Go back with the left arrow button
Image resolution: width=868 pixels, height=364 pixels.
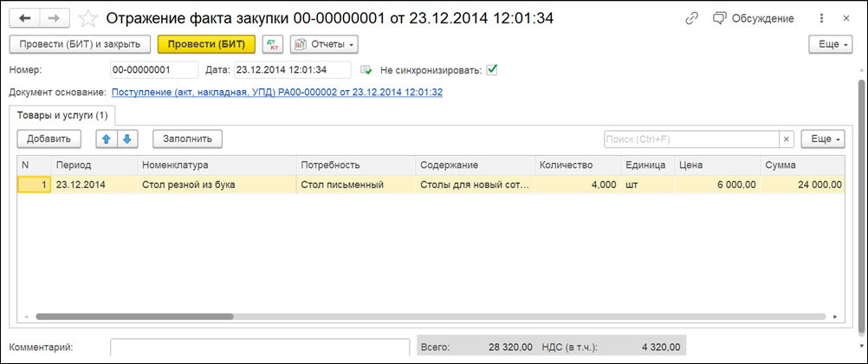[25, 18]
